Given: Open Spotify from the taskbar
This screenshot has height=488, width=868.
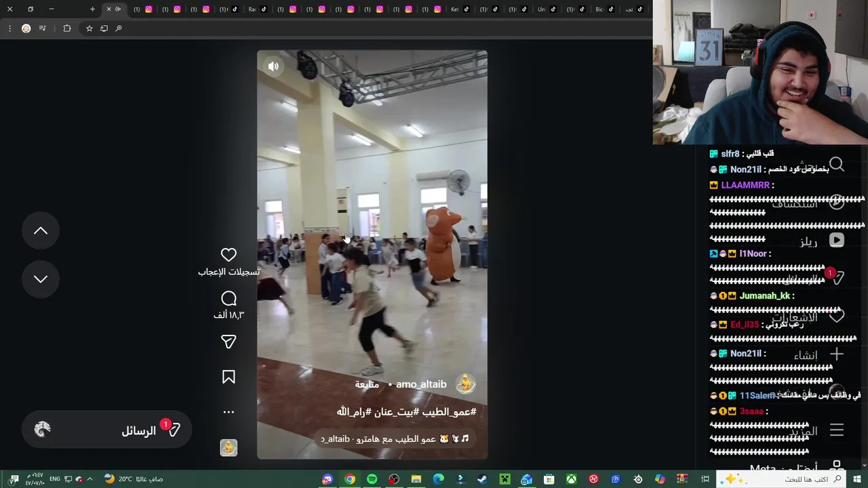Looking at the screenshot, I should point(372,479).
